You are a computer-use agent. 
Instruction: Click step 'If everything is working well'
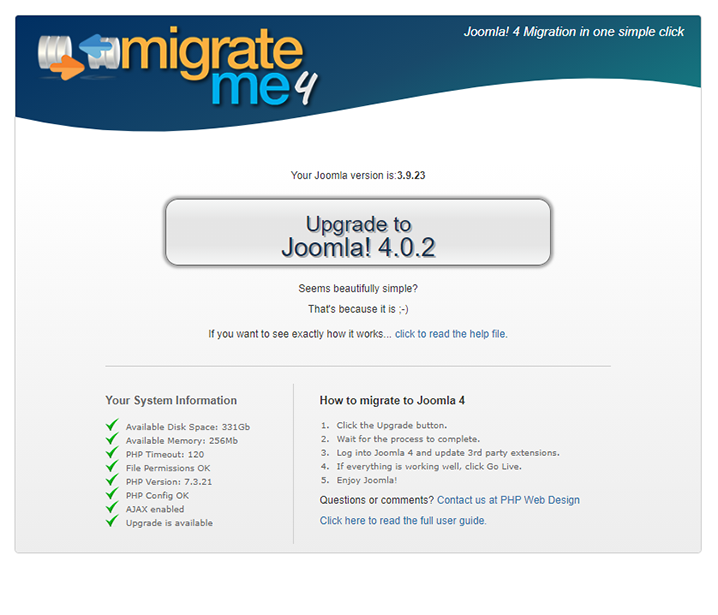pos(429,467)
